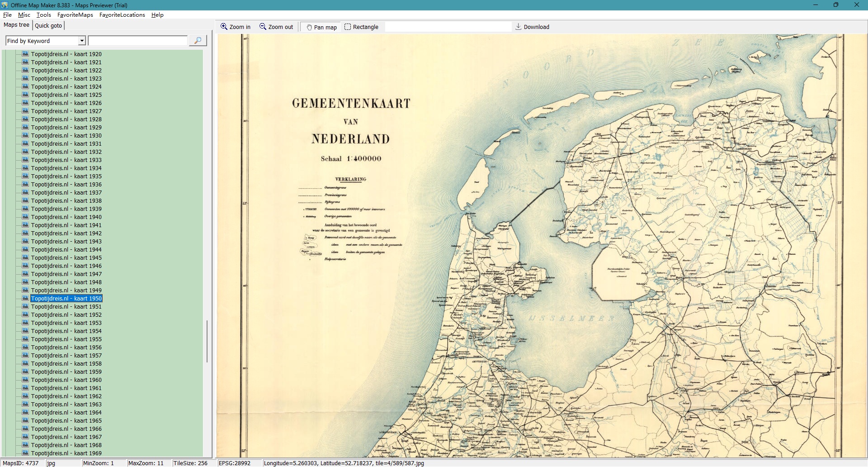Activate the Rectangle selection tool
The width and height of the screenshot is (868, 467).
[348, 27]
